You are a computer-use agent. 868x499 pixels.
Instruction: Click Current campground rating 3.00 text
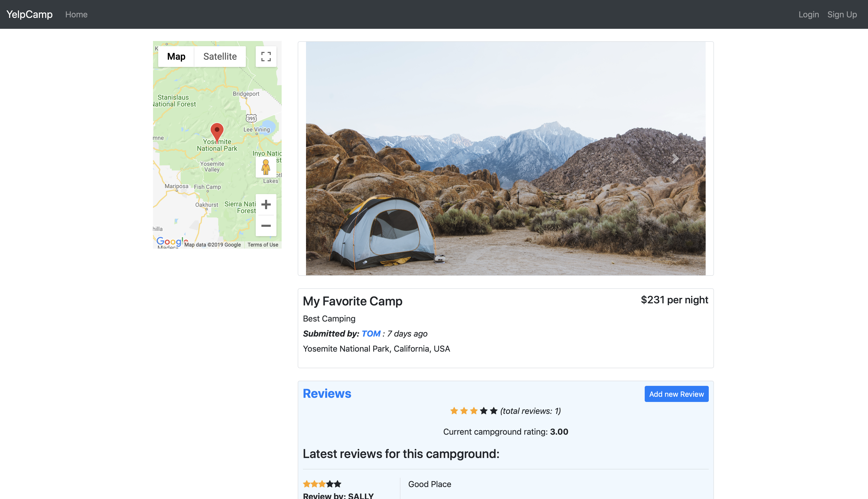(505, 432)
